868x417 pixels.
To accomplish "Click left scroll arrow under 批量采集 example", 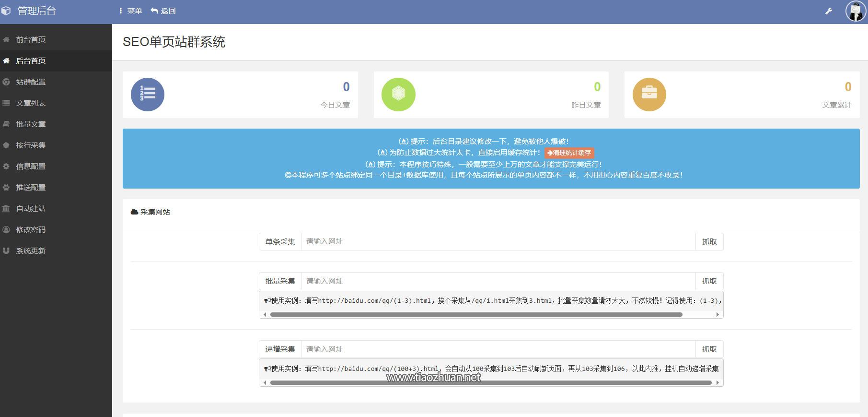I will tap(265, 315).
